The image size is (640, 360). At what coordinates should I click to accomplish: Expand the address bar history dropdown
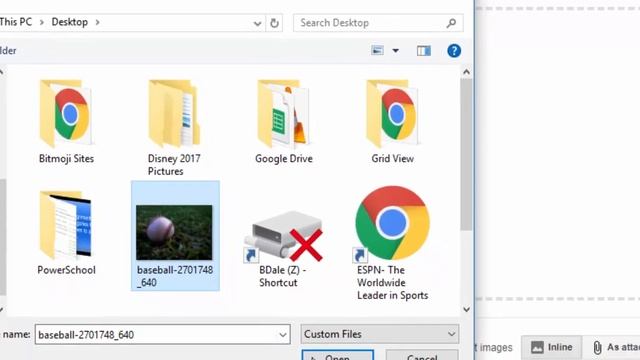[257, 24]
